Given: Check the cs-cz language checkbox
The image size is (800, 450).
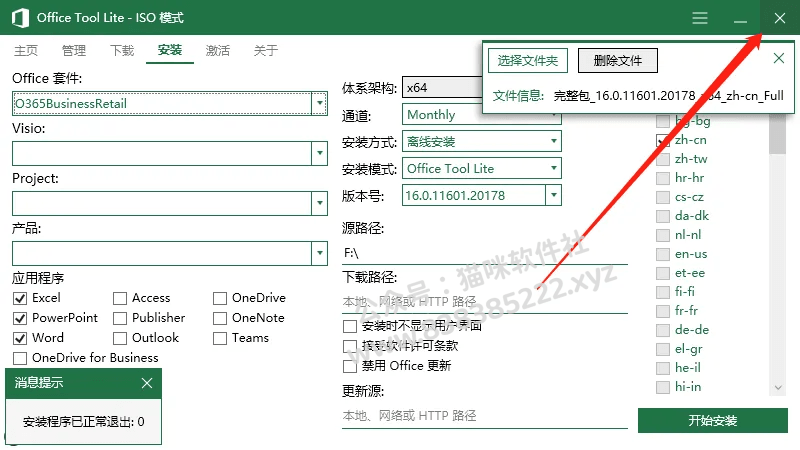Looking at the screenshot, I should pos(663,197).
